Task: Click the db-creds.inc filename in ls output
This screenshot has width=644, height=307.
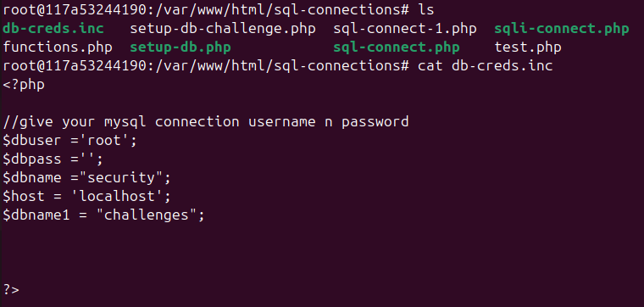Action: click(53, 29)
